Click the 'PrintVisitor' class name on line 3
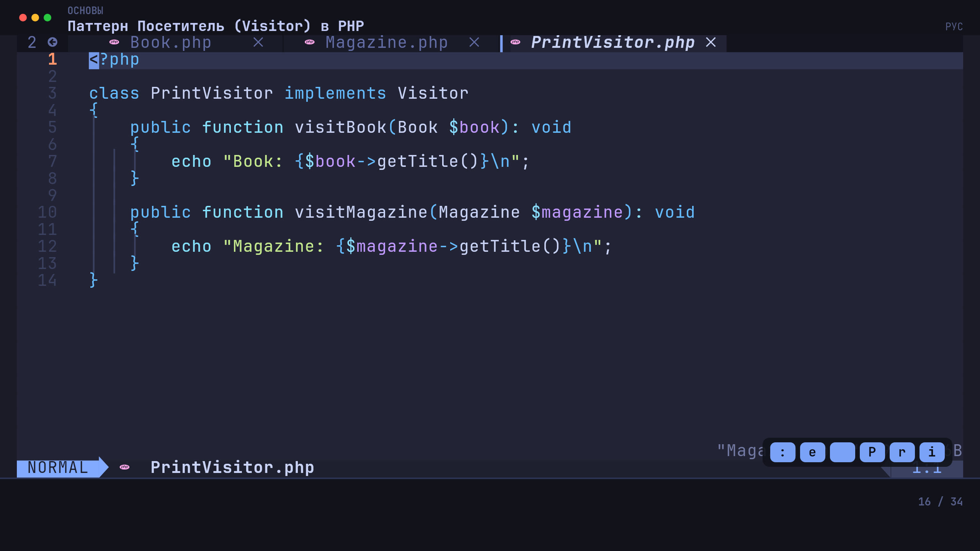This screenshot has height=551, width=980. 212,93
